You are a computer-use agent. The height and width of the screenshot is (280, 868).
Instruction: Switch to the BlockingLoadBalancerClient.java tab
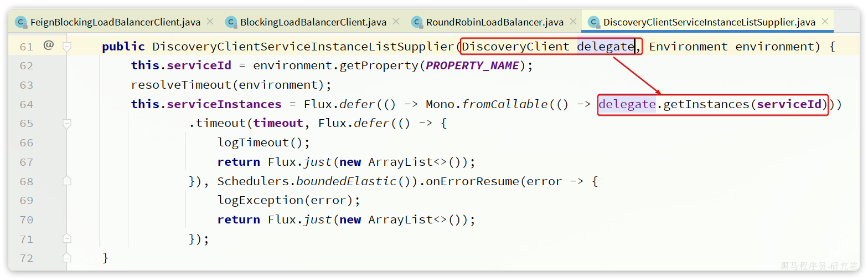(313, 22)
